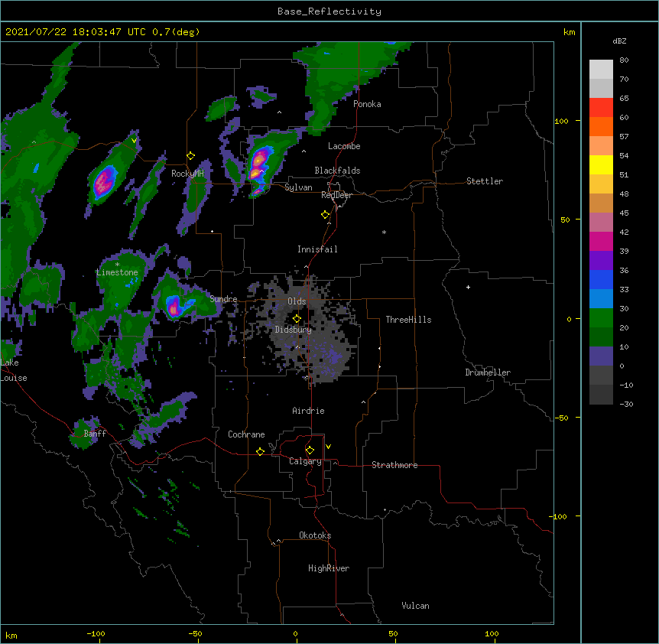The image size is (659, 644).
Task: Click the Didsbury town label
Action: [294, 330]
